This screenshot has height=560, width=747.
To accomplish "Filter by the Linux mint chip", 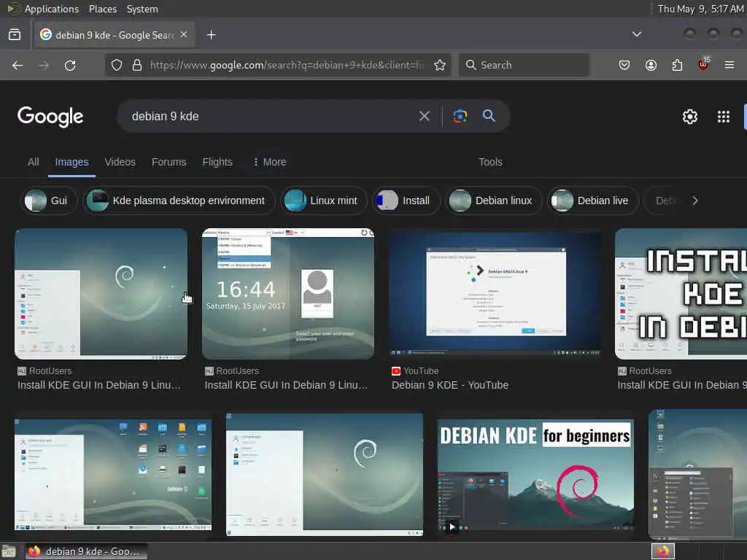I will pyautogui.click(x=323, y=201).
